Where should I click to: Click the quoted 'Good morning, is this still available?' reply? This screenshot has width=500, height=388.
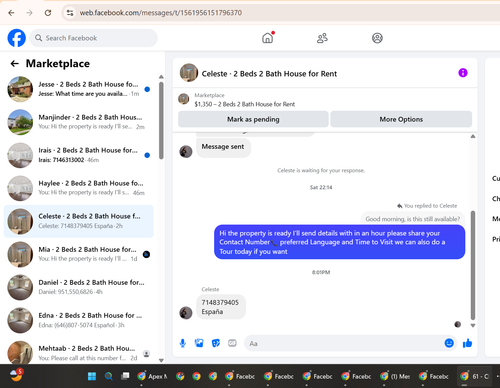pyautogui.click(x=413, y=219)
